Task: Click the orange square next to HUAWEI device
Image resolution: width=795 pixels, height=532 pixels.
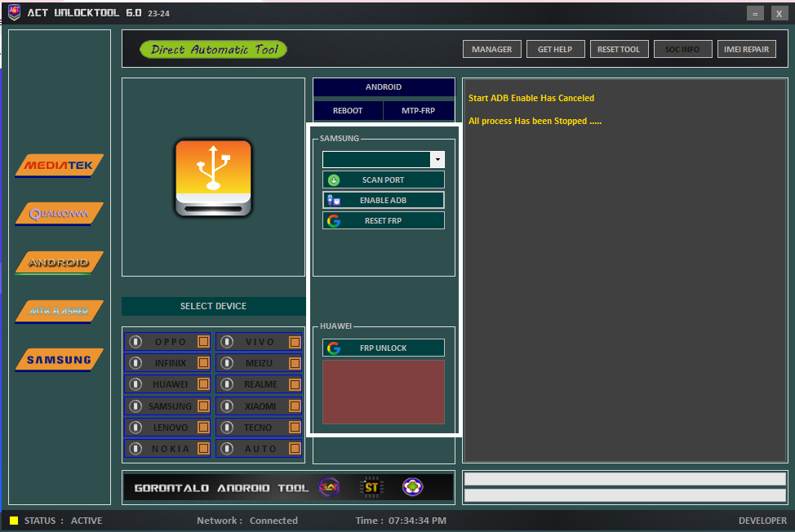Action: (203, 384)
